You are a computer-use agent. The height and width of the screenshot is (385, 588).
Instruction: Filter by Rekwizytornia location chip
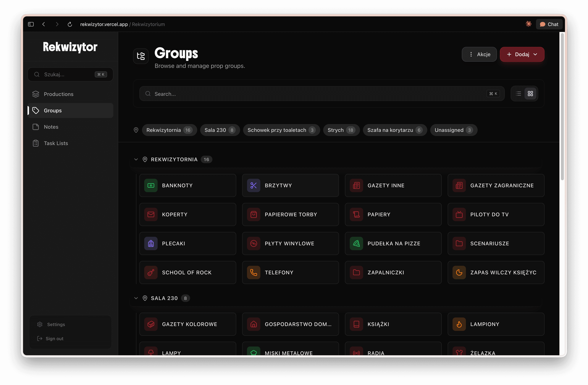click(169, 130)
